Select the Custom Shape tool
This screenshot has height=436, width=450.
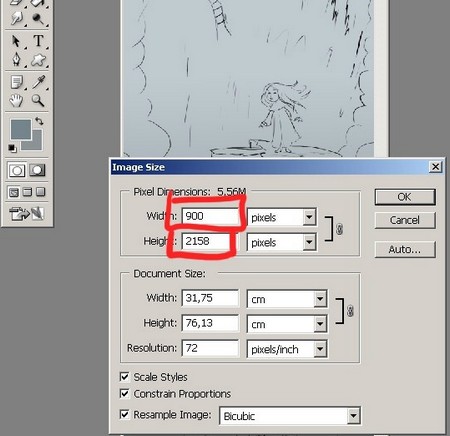39,60
